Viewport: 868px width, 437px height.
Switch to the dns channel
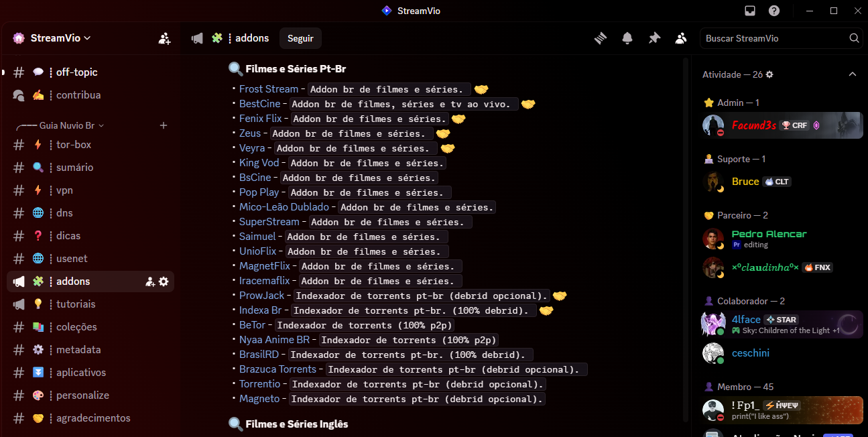coord(90,213)
